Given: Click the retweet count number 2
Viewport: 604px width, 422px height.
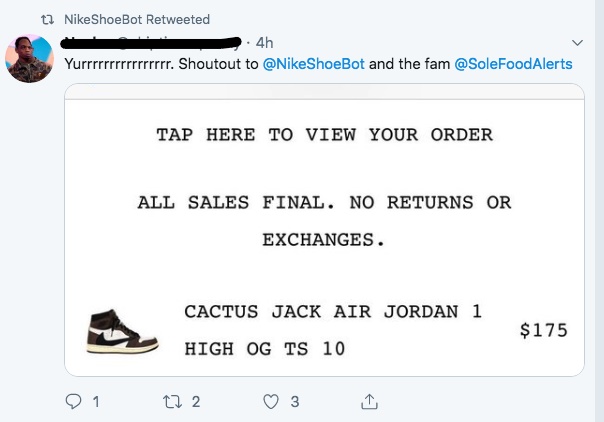Looking at the screenshot, I should 195,402.
